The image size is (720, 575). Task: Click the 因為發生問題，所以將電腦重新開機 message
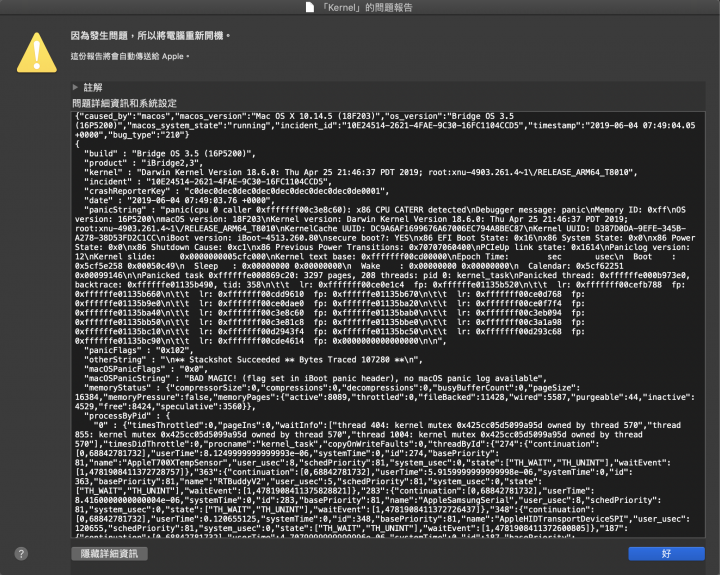150,35
